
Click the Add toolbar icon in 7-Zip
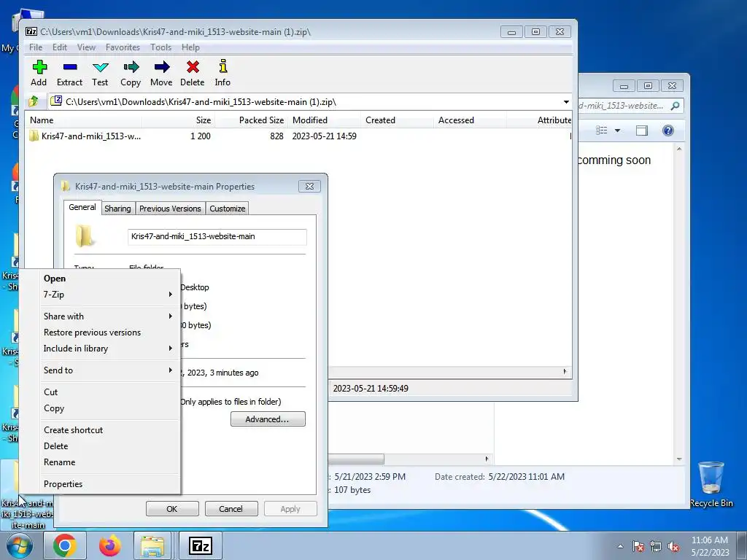(39, 73)
